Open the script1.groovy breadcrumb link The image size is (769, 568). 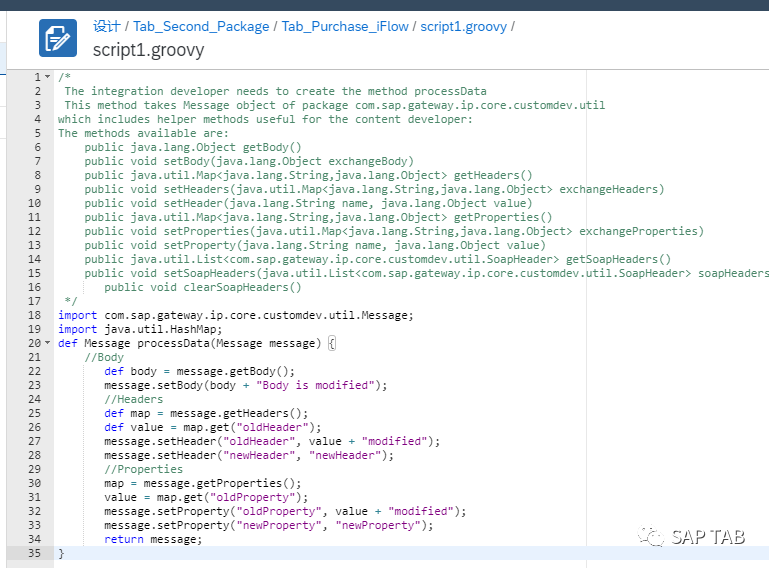coord(463,26)
